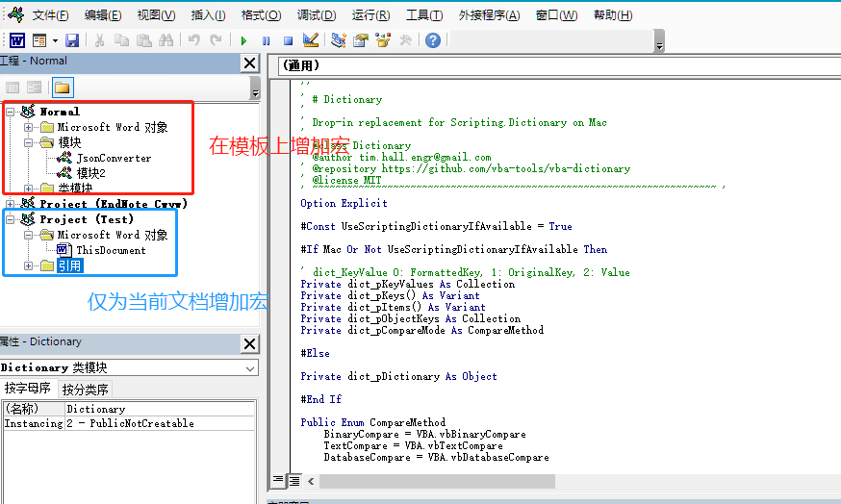
Task: Expand the 引用 folder node
Action: [x=28, y=265]
